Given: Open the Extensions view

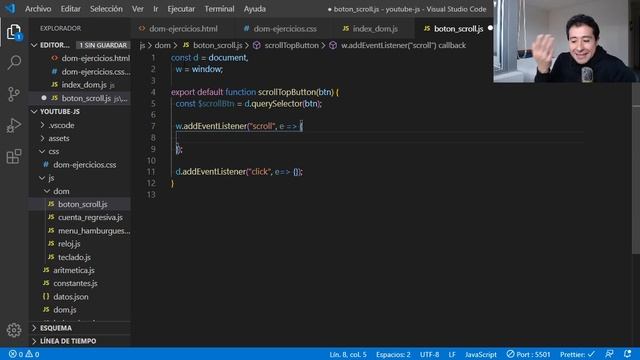Looking at the screenshot, I should click(14, 156).
